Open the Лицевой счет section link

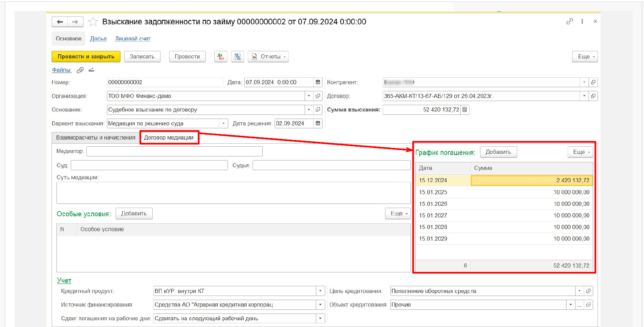(x=133, y=39)
